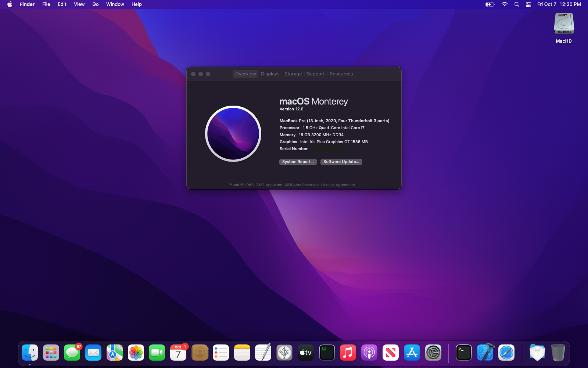Viewport: 588px width, 368px height.
Task: Open the Wi-Fi status menu
Action: (504, 4)
